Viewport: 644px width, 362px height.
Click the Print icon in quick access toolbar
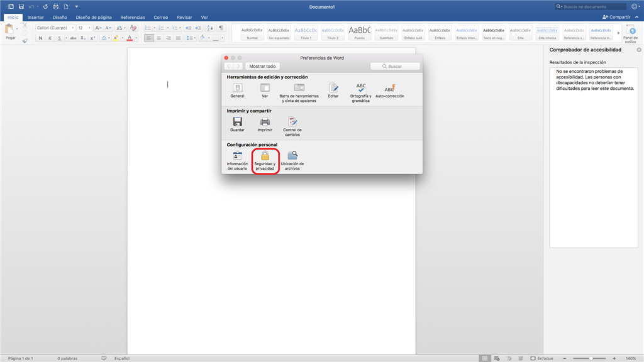[55, 6]
